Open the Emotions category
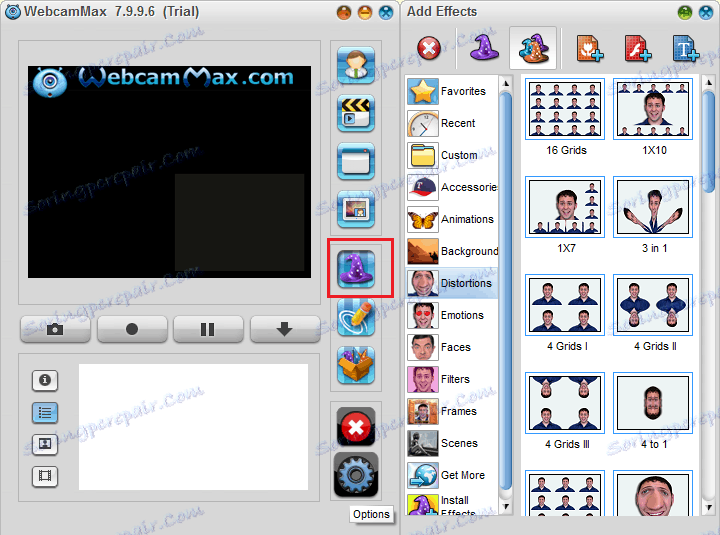 pos(452,315)
